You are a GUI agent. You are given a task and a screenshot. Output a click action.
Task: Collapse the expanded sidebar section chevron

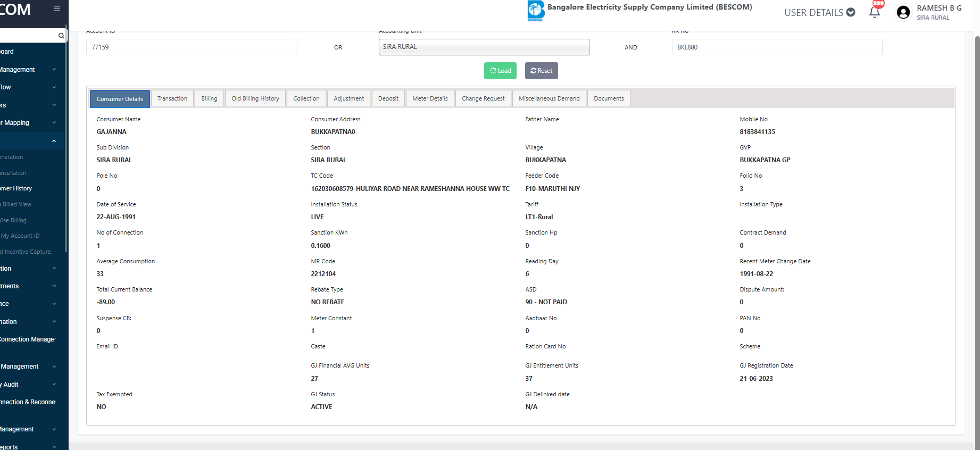(x=54, y=141)
